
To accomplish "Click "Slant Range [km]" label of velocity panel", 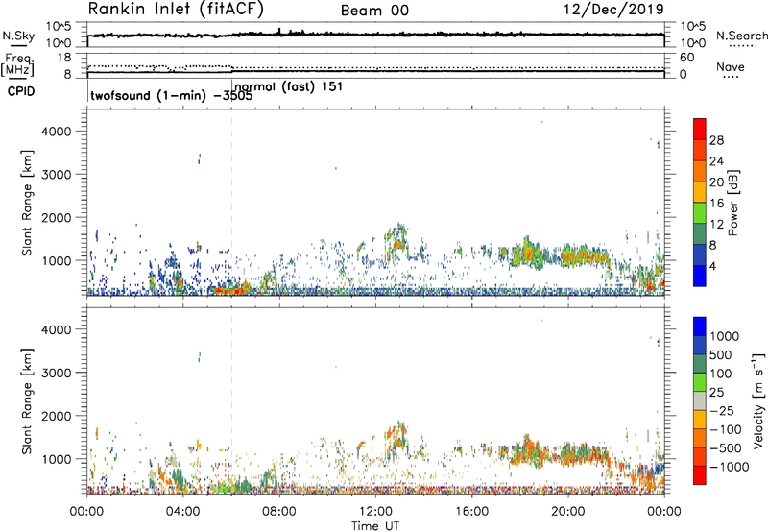I will click(x=27, y=400).
